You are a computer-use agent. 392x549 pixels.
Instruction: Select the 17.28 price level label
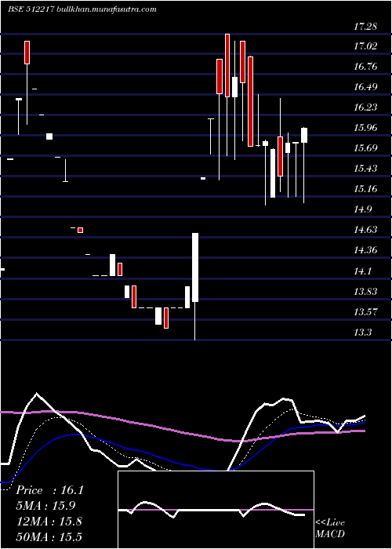click(365, 26)
